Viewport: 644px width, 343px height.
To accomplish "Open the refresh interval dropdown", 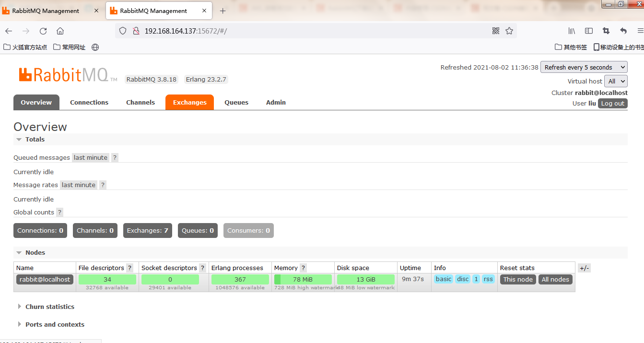I will pyautogui.click(x=584, y=67).
